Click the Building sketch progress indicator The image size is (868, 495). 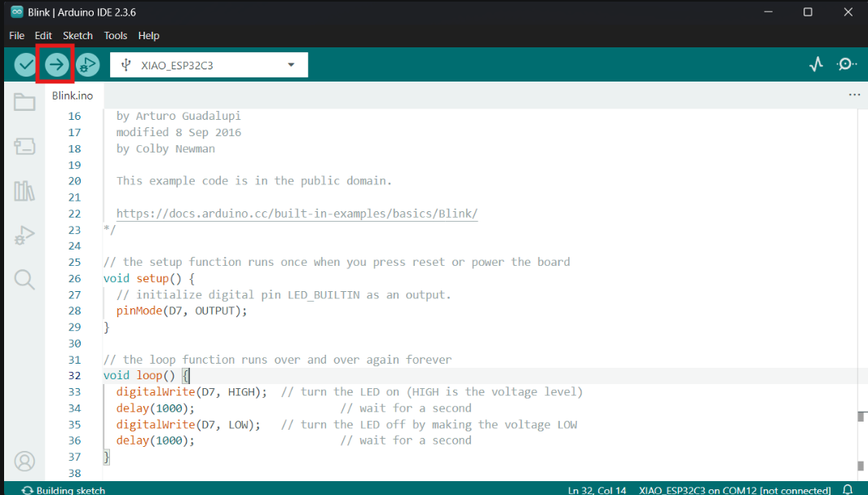(x=64, y=490)
